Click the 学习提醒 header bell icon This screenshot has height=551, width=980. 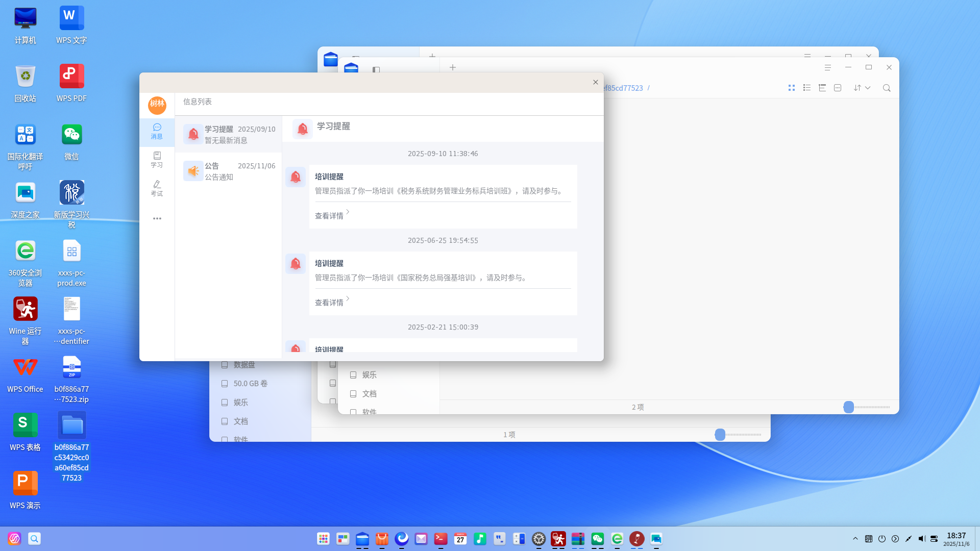click(x=303, y=129)
